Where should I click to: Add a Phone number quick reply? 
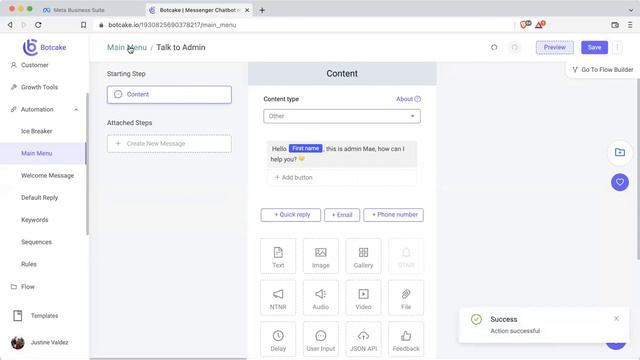pyautogui.click(x=393, y=215)
